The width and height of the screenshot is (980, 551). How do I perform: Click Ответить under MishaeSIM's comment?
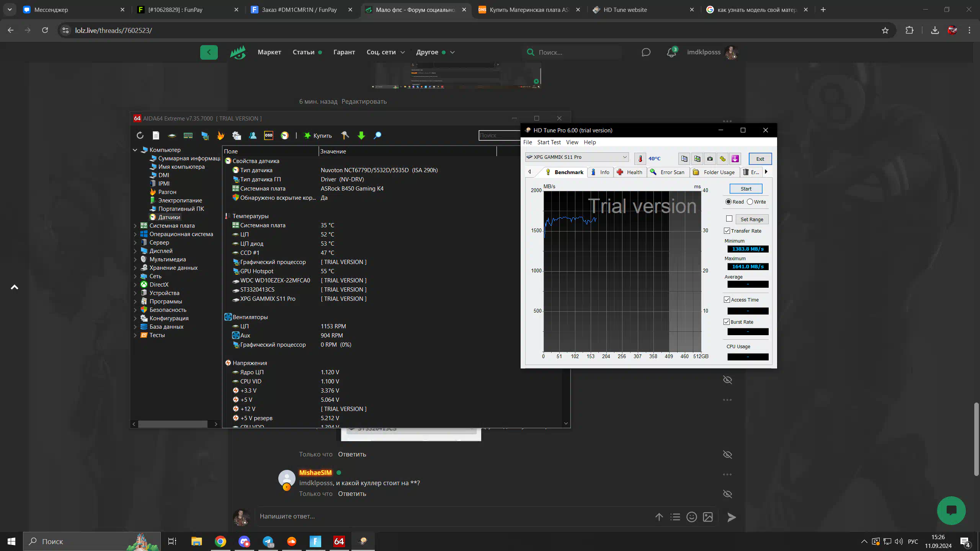tap(352, 494)
